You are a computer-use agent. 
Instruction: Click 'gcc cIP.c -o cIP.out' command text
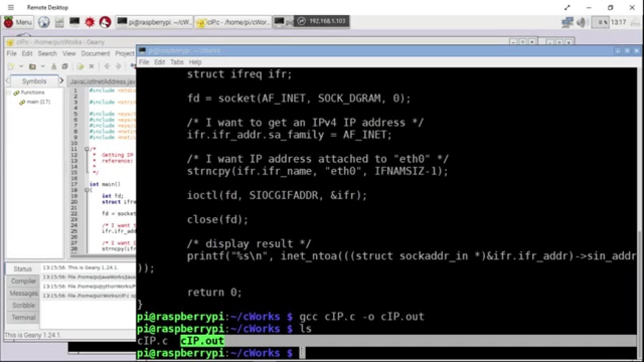362,317
